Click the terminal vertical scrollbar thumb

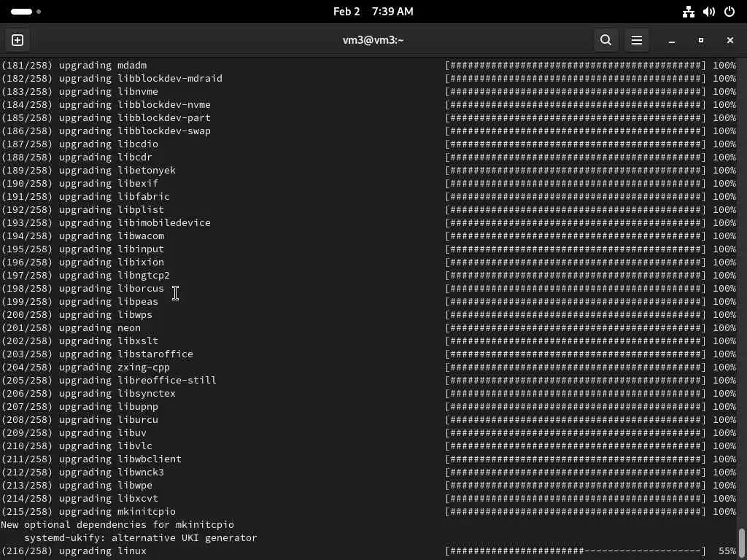coord(742,542)
